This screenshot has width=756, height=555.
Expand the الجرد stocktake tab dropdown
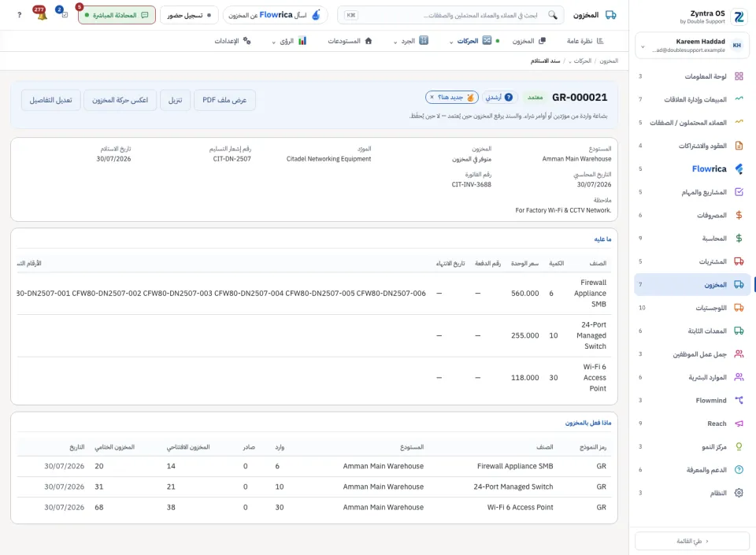click(x=395, y=42)
